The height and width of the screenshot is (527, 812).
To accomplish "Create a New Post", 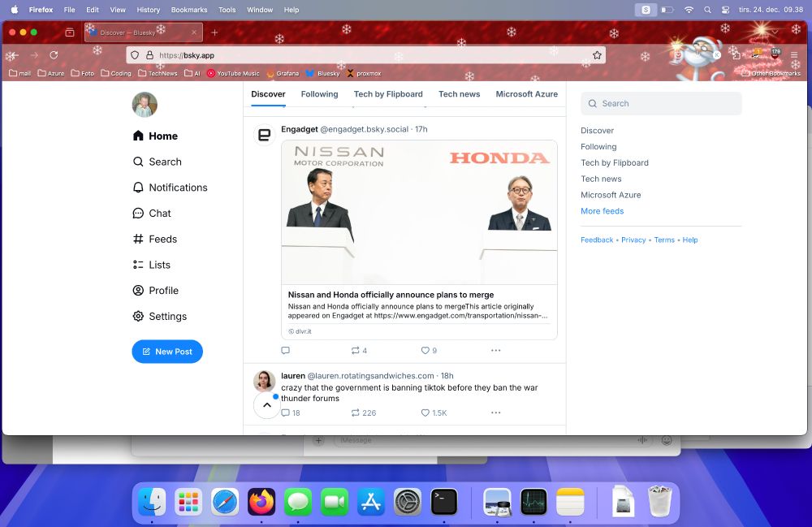I will tap(167, 352).
